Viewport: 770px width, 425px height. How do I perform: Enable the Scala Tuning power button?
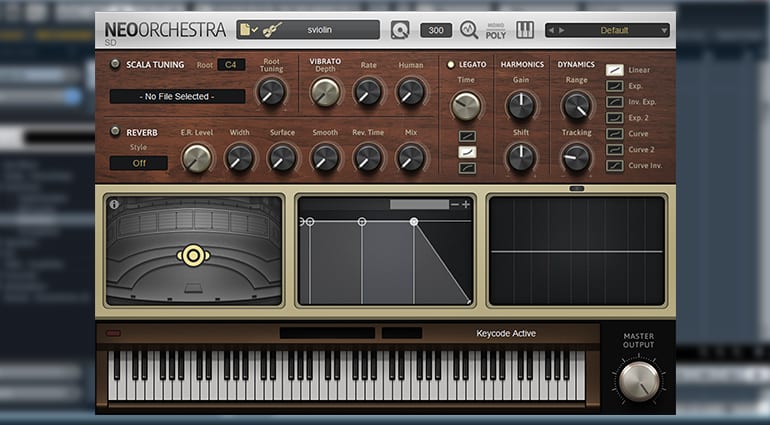(x=115, y=64)
